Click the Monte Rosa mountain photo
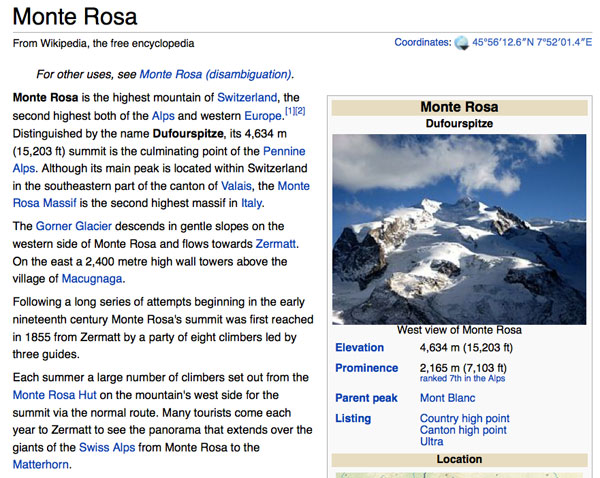Image resolution: width=600 pixels, height=478 pixels. tap(459, 229)
